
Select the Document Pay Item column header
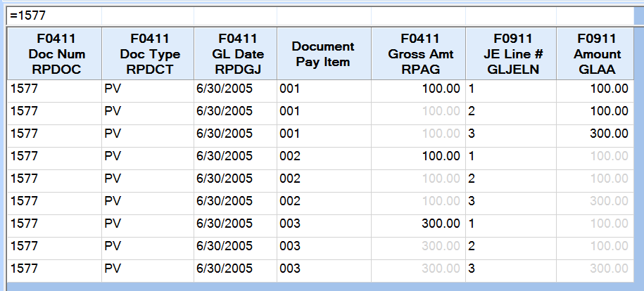(x=324, y=53)
